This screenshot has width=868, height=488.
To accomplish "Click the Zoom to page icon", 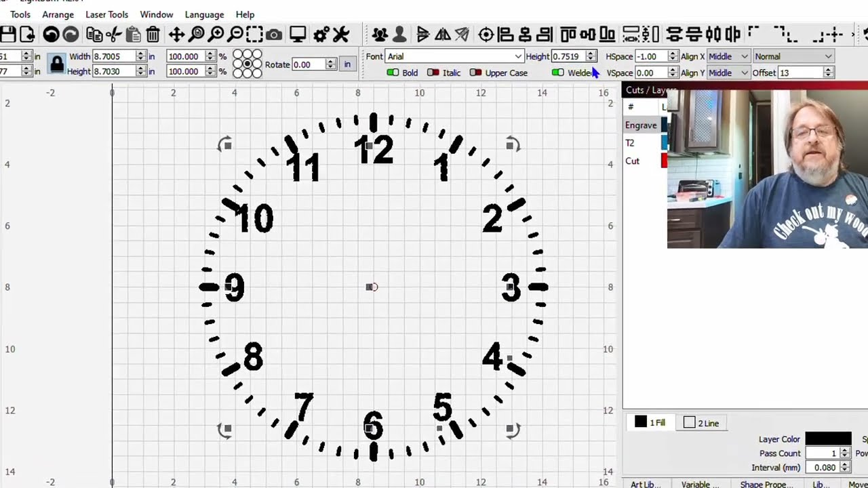I will pyautogui.click(x=197, y=34).
